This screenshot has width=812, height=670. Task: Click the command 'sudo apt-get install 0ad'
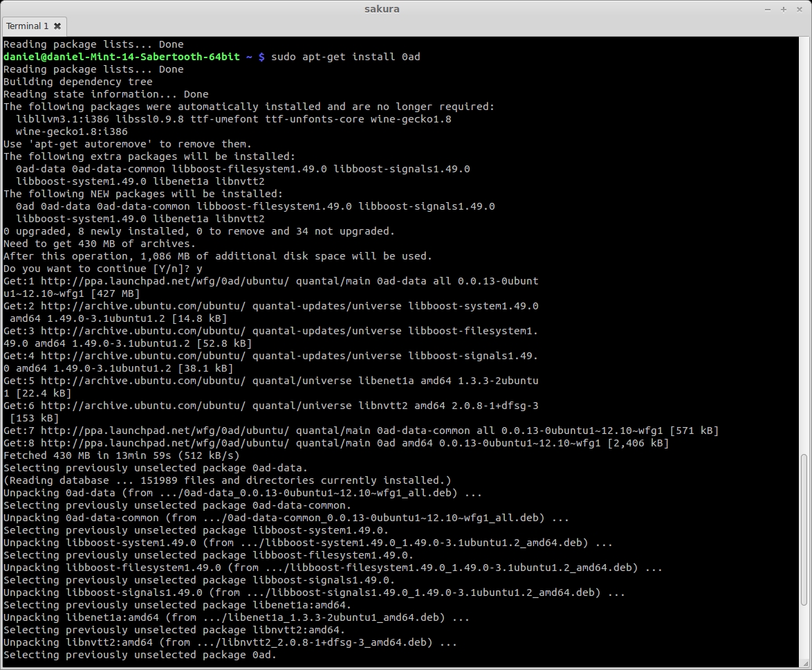[x=345, y=57]
